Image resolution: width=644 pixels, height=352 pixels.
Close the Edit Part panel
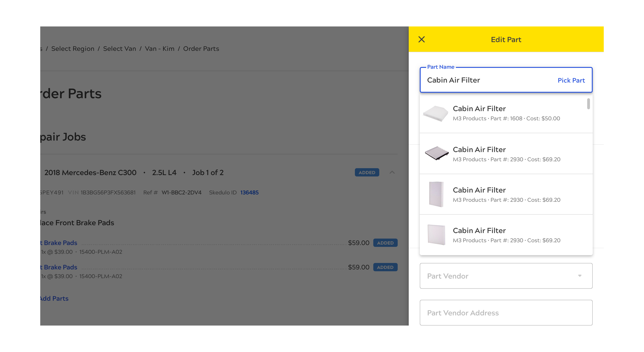[x=422, y=40]
